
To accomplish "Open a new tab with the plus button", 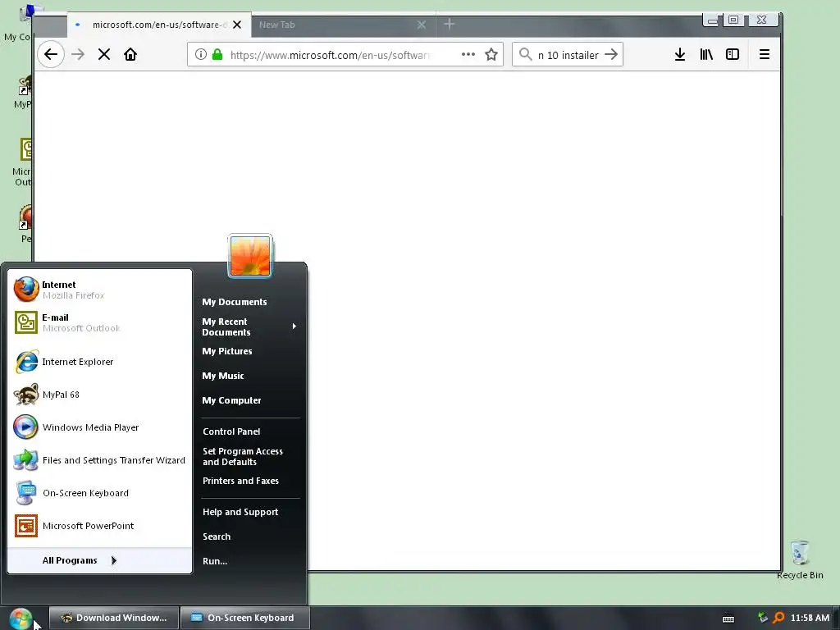I will (x=450, y=24).
